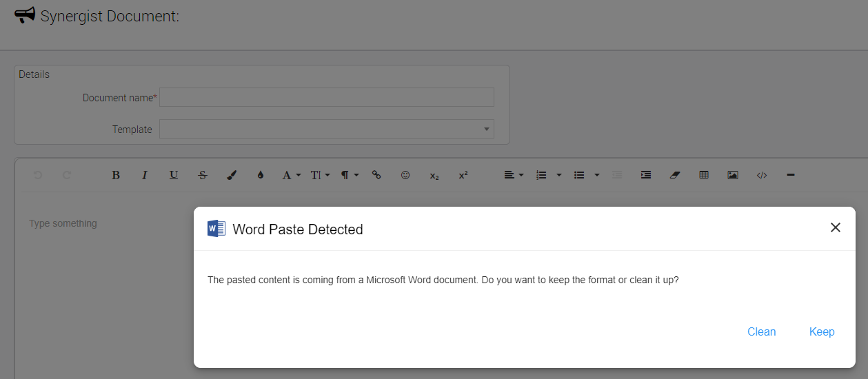The width and height of the screenshot is (868, 379).
Task: Open the emoticons smiley picker
Action: click(x=405, y=175)
